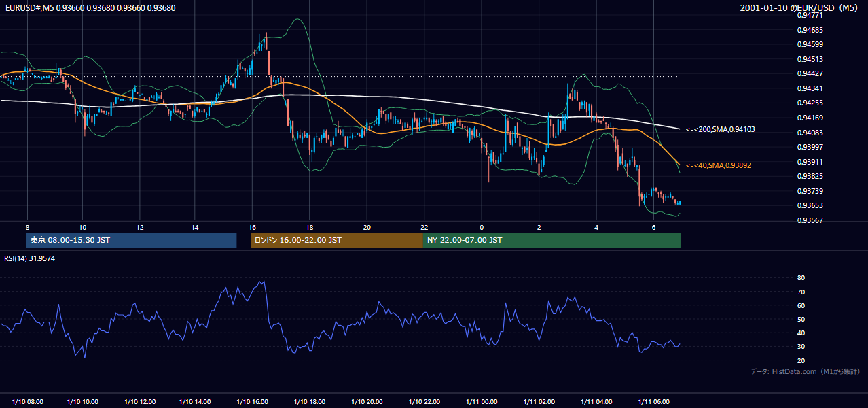Select the ロンドン 16:00-22:00 JST session bar

[337, 240]
